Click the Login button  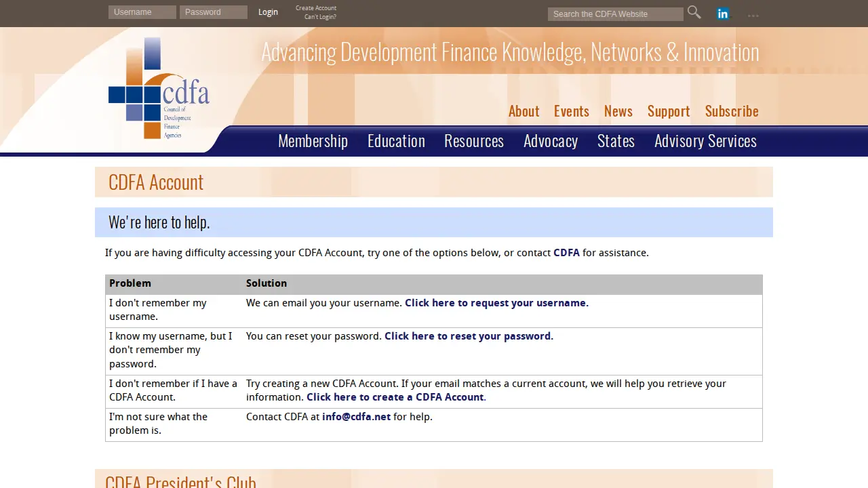pos(268,12)
